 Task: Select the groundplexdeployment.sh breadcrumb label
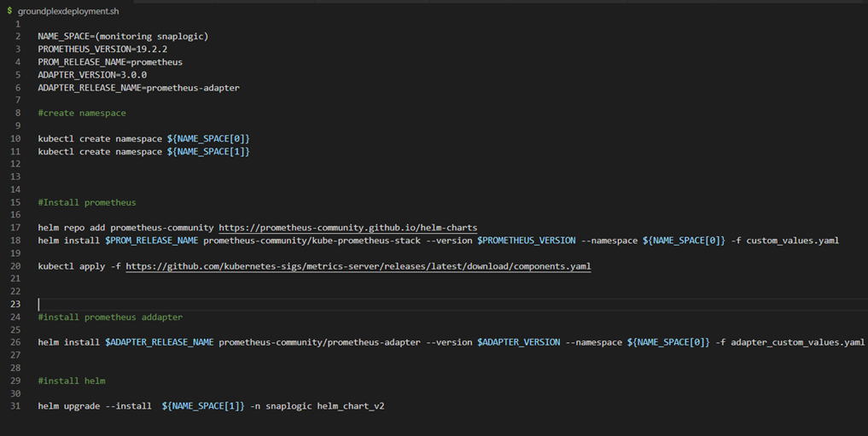pos(68,11)
